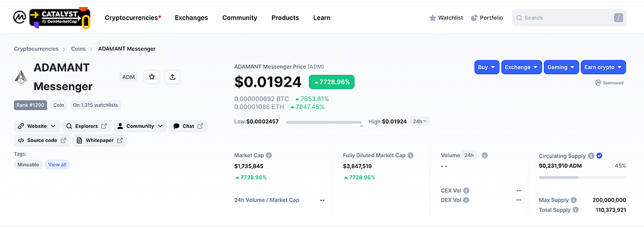Click the Market Cap info icon

pyautogui.click(x=269, y=156)
